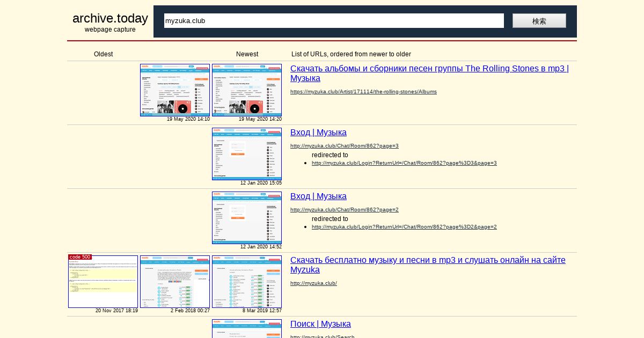Open the http://myzuka.club/ URL link
The width and height of the screenshot is (644, 338).
click(x=313, y=283)
